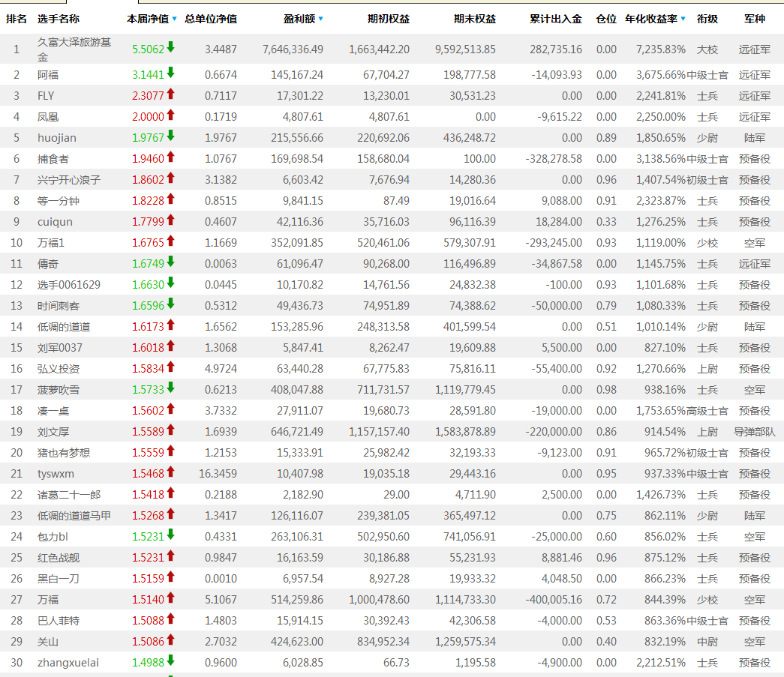This screenshot has height=677, width=784.
Task: Click red up arrow next to 1.9460
Action: 170,157
